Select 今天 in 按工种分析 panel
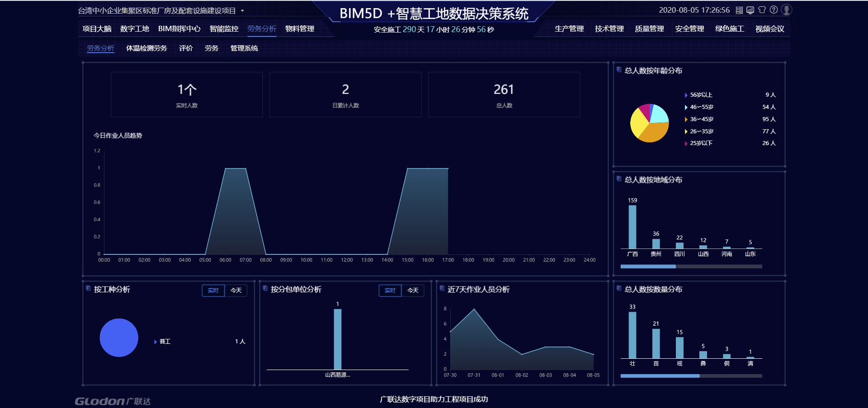The width and height of the screenshot is (868, 408). coord(236,291)
